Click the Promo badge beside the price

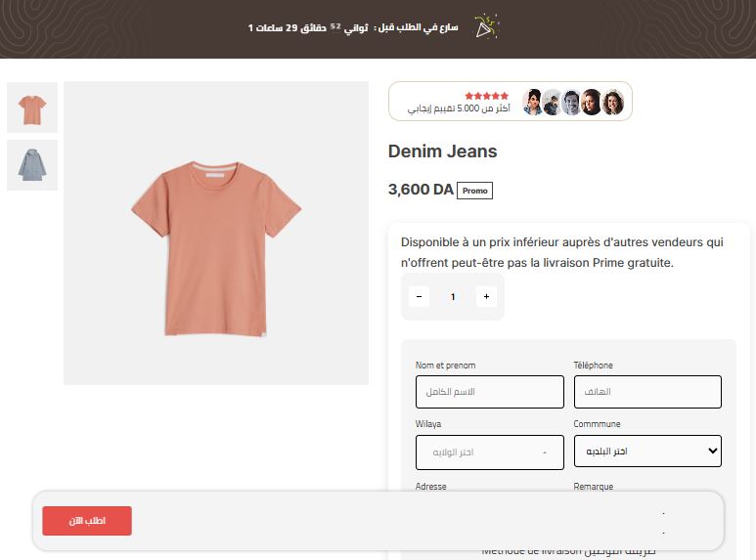(x=475, y=191)
